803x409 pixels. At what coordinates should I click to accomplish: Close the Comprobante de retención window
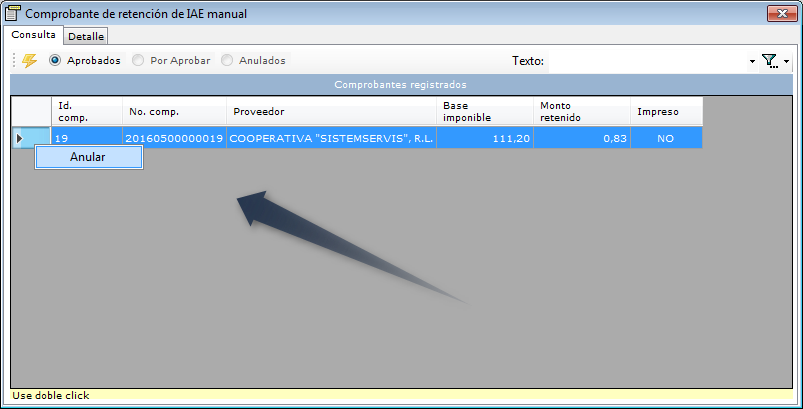[782, 14]
